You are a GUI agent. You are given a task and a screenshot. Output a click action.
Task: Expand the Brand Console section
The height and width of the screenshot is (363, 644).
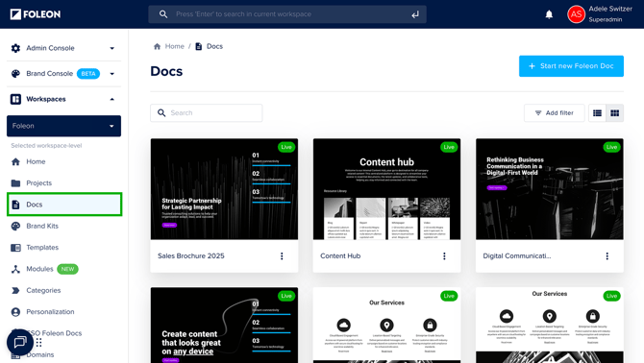[112, 74]
